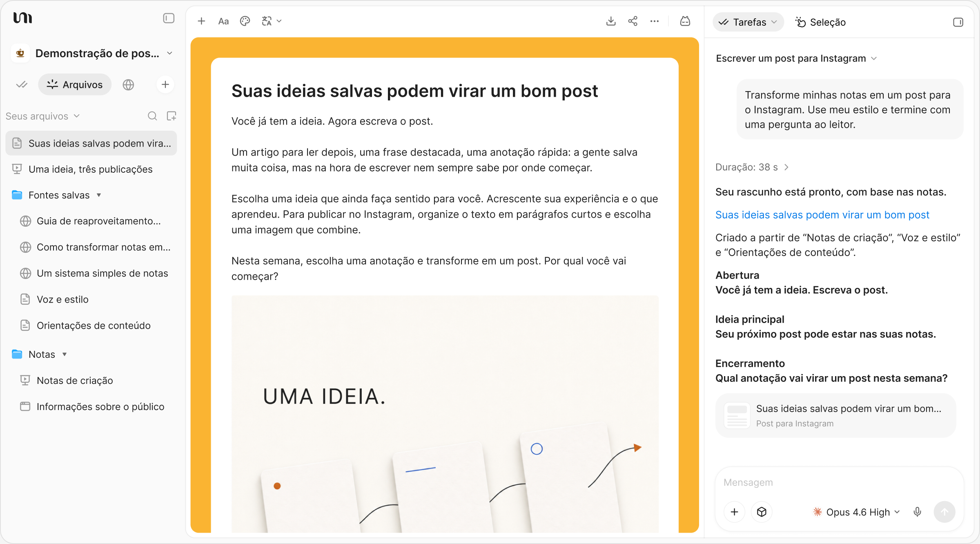The image size is (980, 544).
Task: Expand Escrever um post para Instagram dropdown
Action: point(796,58)
